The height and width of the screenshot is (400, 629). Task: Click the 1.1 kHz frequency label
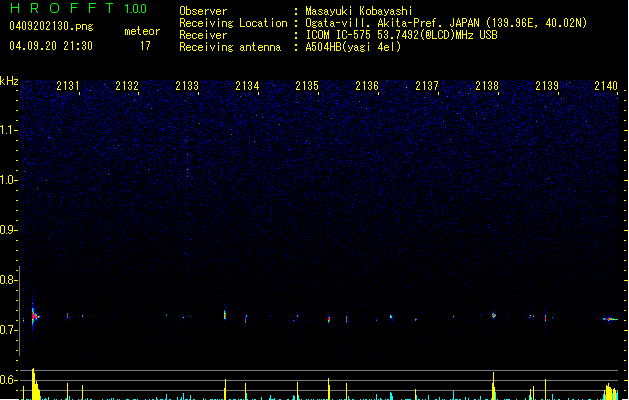[9, 130]
